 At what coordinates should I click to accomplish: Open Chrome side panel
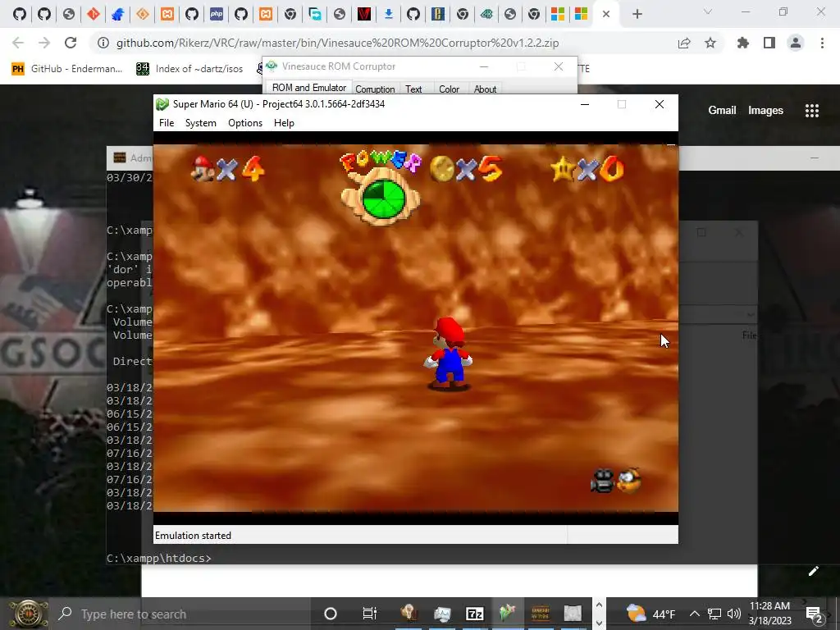[769, 43]
